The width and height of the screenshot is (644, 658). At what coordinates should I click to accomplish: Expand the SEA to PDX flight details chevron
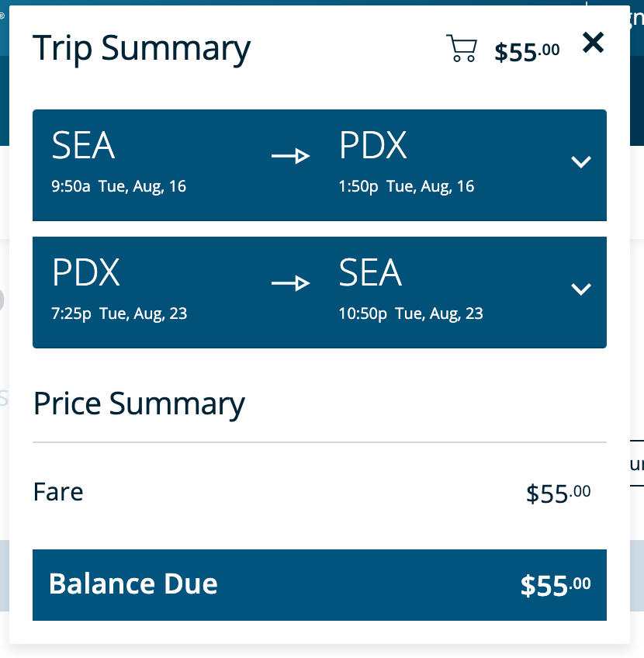(x=580, y=161)
